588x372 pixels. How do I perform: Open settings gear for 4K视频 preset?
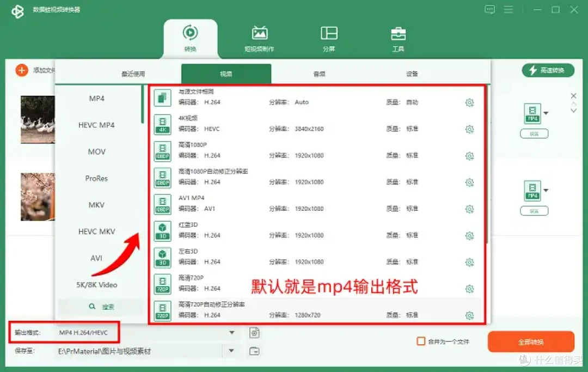[469, 129]
